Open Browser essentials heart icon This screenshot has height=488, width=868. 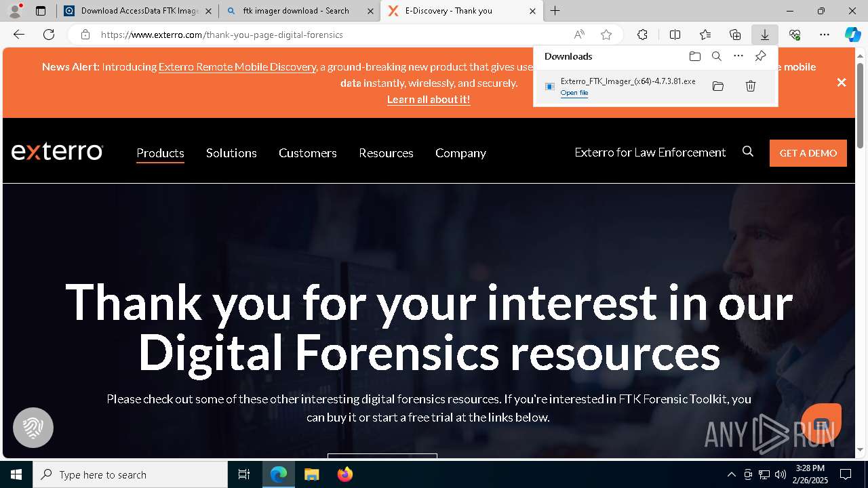[795, 35]
